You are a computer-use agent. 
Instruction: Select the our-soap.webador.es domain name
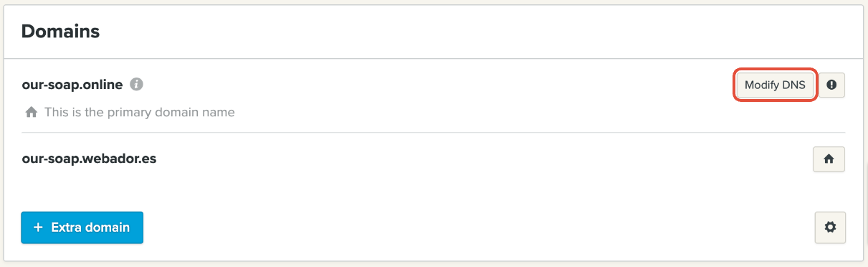[x=89, y=159]
